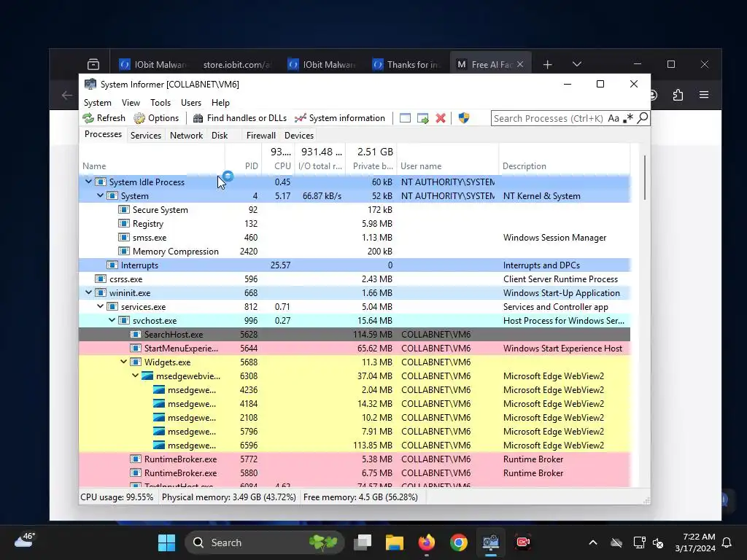Image resolution: width=747 pixels, height=560 pixels.
Task: Open the Options gear button
Action: pos(156,118)
